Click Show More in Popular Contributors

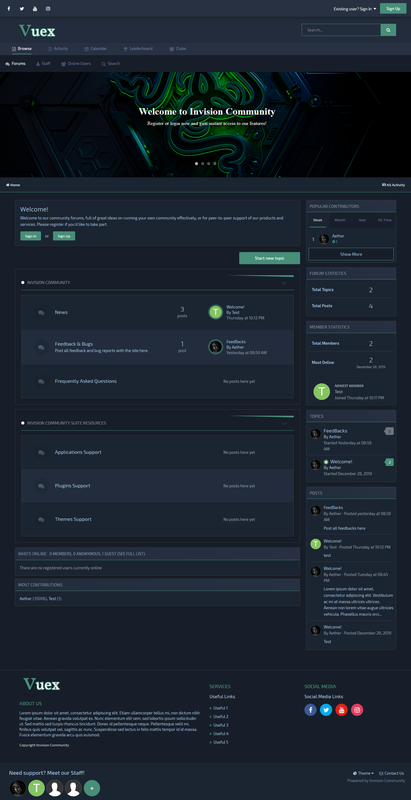tap(351, 254)
